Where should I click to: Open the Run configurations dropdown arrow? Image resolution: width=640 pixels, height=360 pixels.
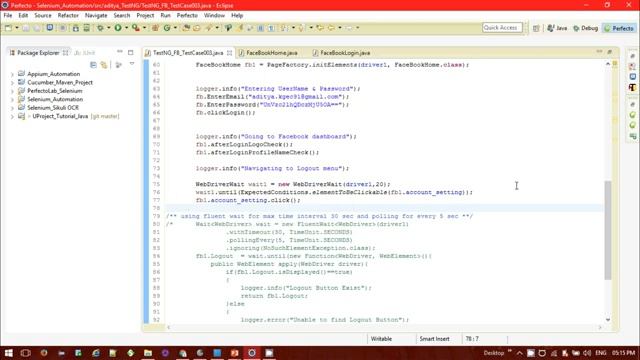126,28
